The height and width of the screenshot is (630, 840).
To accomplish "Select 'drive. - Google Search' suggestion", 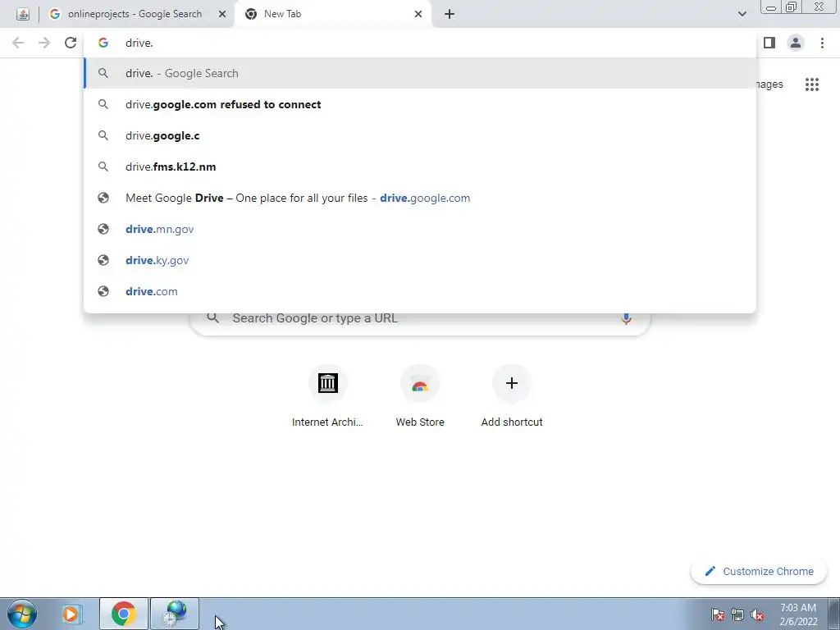I will [420, 73].
